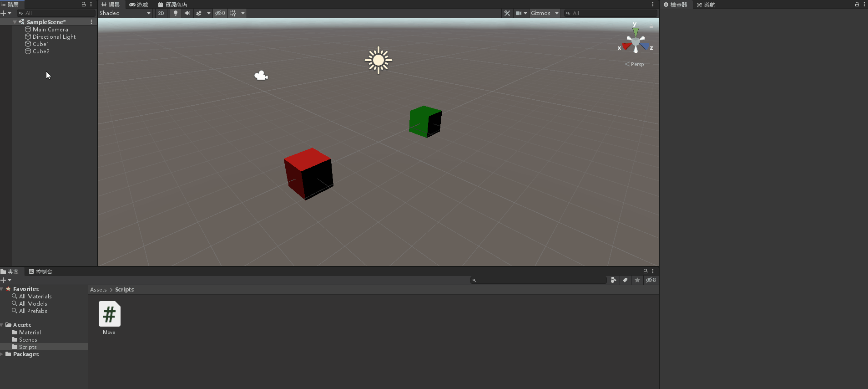Viewport: 868px width, 389px height.
Task: Click the Move script asset icon
Action: 109,314
